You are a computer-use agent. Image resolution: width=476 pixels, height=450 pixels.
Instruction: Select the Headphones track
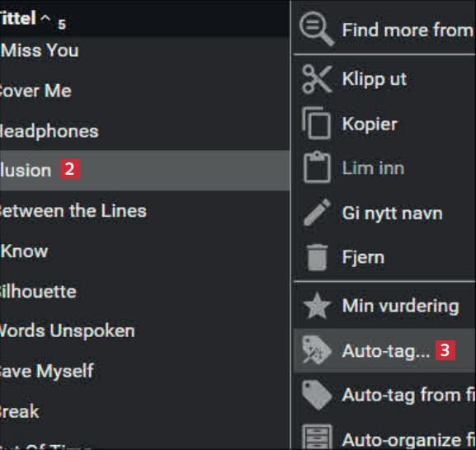click(x=145, y=131)
